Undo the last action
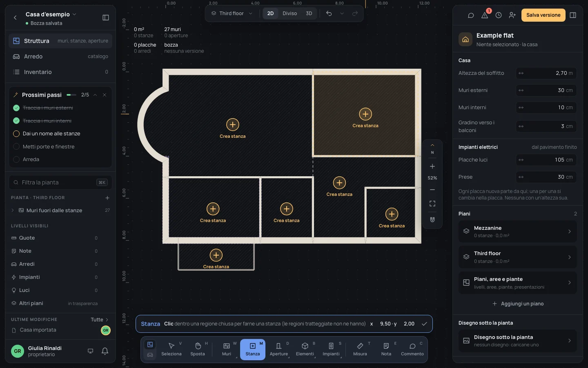 [329, 13]
